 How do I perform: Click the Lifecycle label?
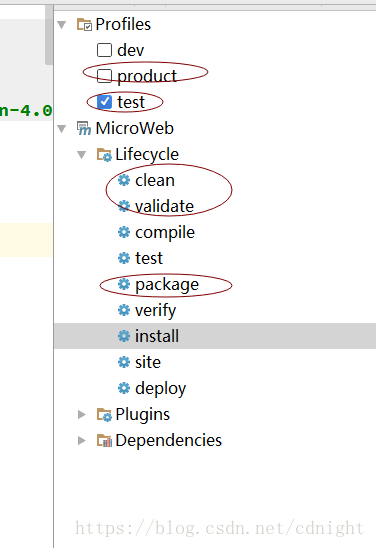click(x=147, y=155)
